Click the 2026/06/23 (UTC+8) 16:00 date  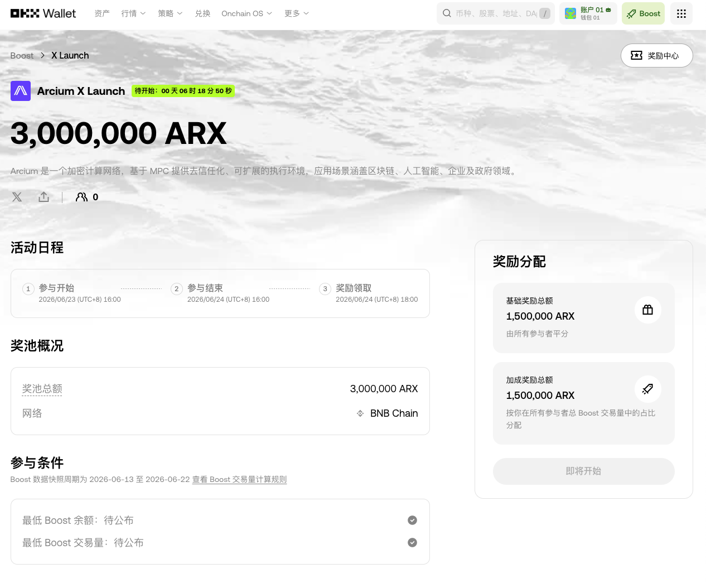80,300
